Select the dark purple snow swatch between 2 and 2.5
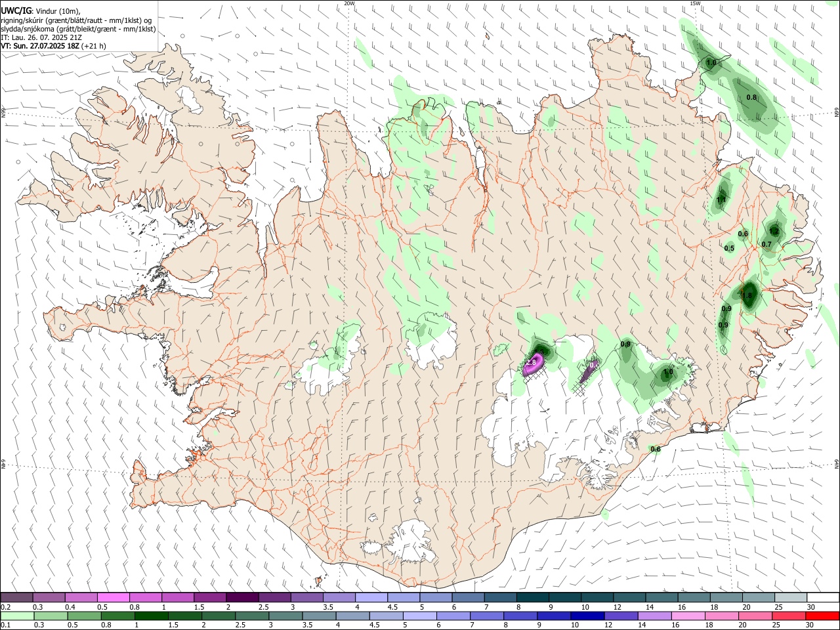The image size is (840, 630). [x=242, y=597]
